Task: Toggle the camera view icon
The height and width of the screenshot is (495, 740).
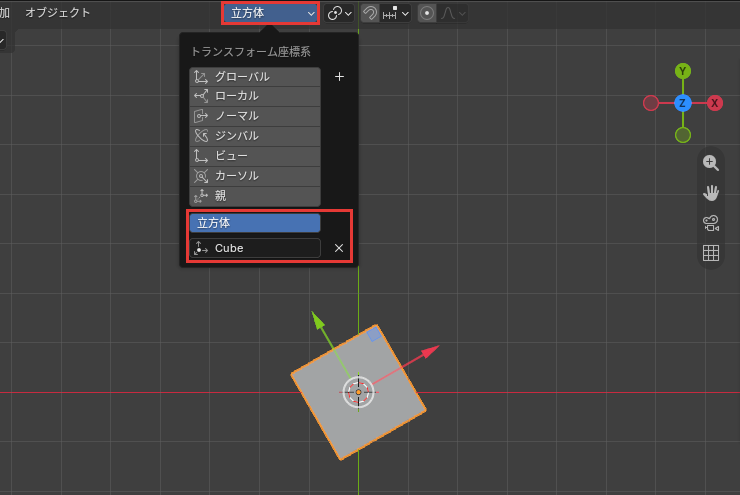Action: [x=711, y=223]
